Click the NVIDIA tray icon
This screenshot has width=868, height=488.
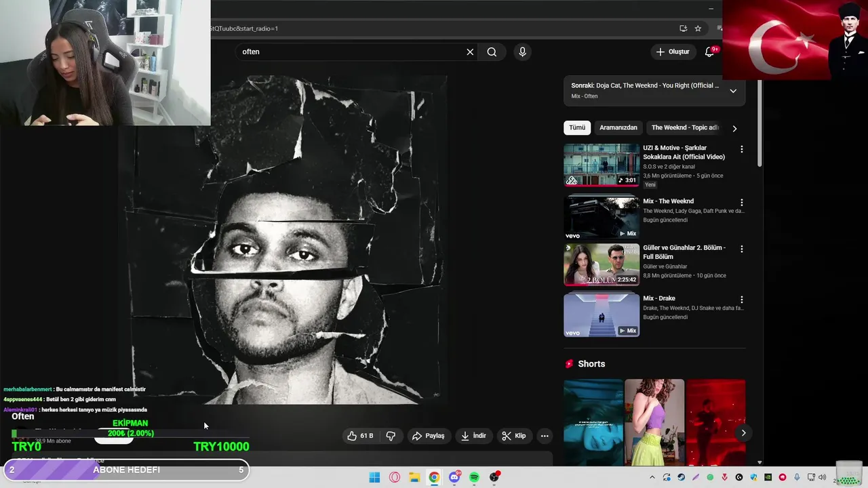click(768, 477)
